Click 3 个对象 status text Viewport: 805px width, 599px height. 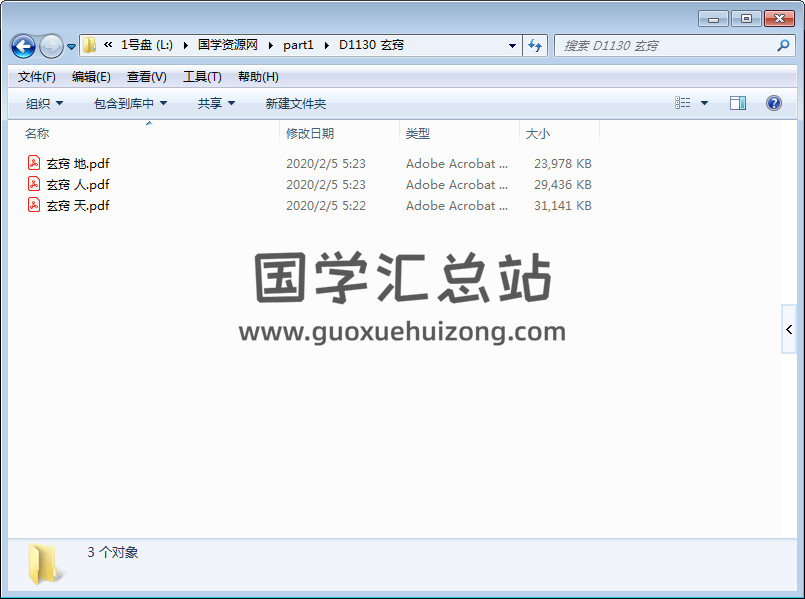tap(112, 552)
